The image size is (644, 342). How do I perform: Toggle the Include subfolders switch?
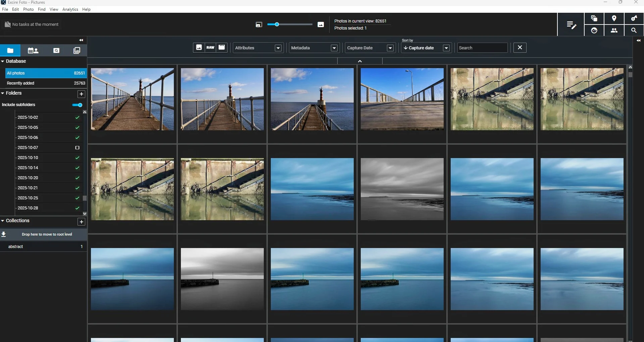(x=78, y=105)
